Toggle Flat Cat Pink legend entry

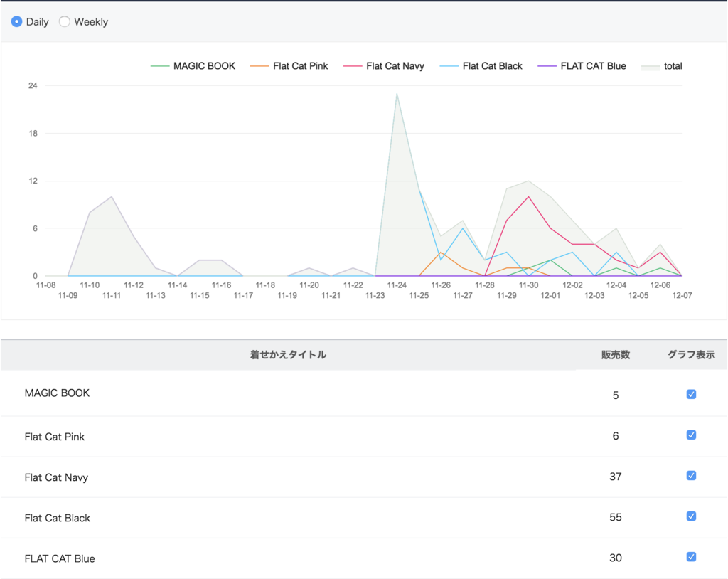pyautogui.click(x=289, y=66)
